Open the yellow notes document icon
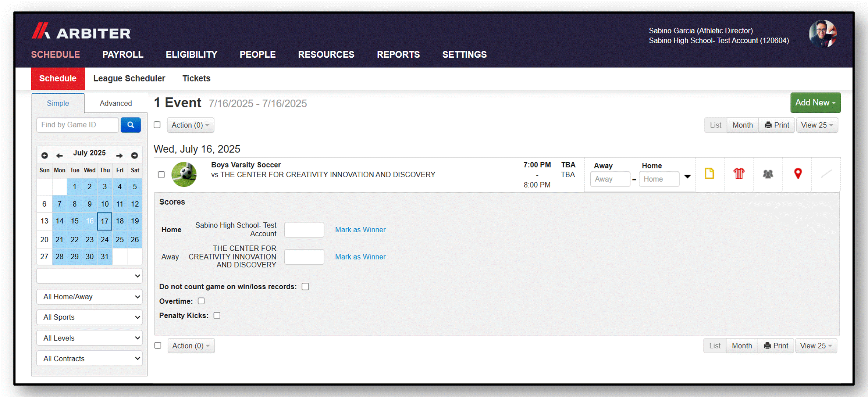 point(709,174)
